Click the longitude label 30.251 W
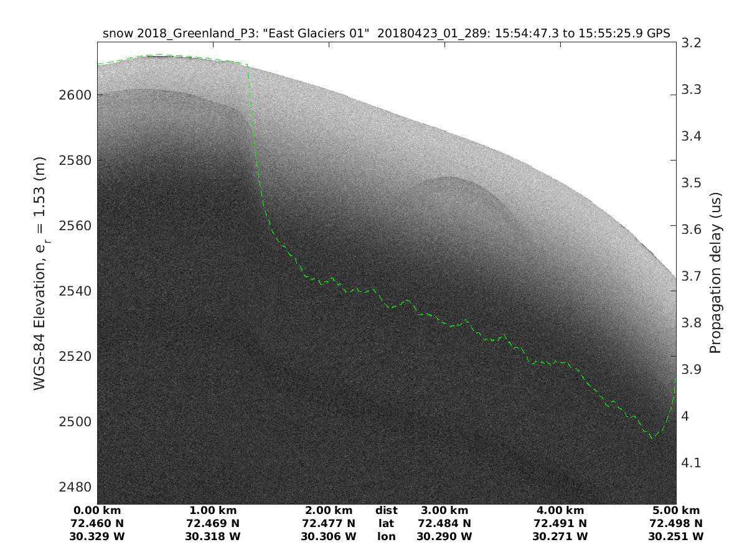Screen dimensions: 747x560 [x=676, y=536]
